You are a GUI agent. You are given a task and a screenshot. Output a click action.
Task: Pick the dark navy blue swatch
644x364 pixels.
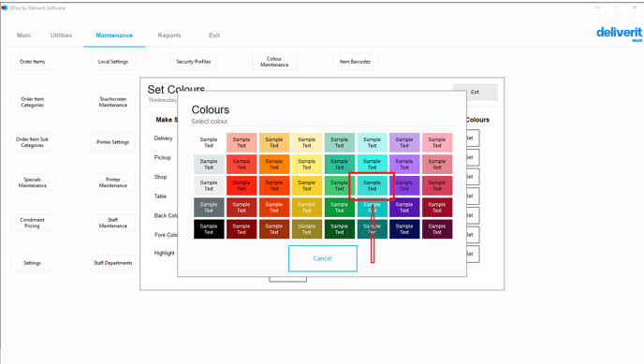pos(404,229)
